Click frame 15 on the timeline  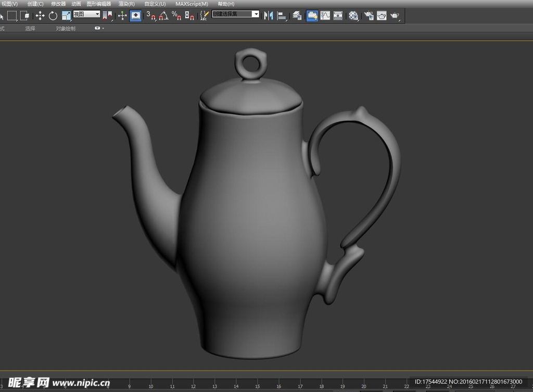coord(258,386)
